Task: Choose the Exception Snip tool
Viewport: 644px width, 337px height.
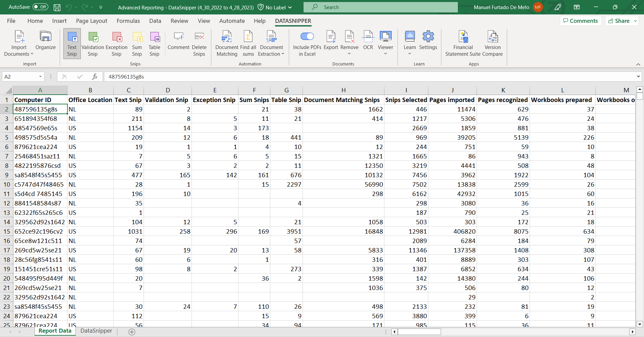Action: point(116,44)
